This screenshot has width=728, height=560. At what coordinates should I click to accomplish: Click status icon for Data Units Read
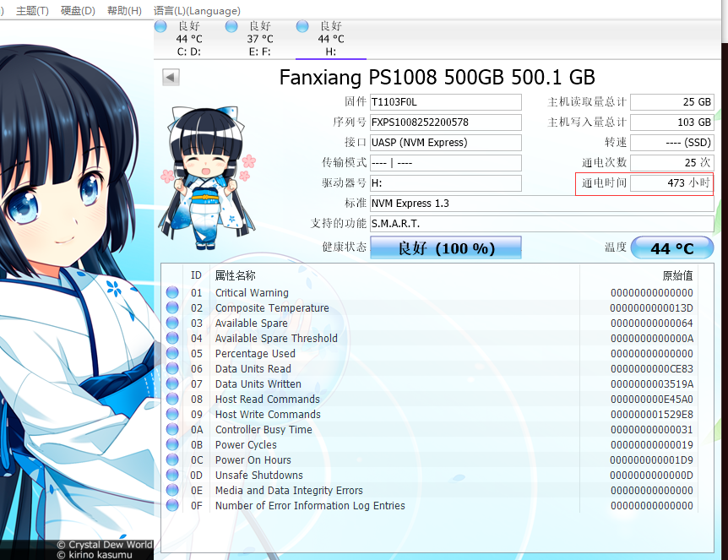point(172,368)
